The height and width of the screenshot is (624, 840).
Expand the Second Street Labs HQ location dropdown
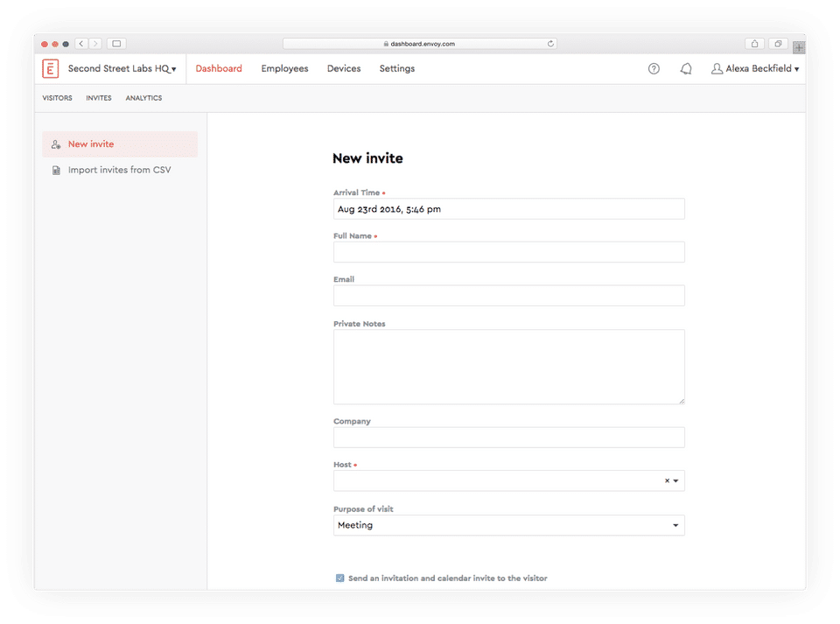coord(122,68)
